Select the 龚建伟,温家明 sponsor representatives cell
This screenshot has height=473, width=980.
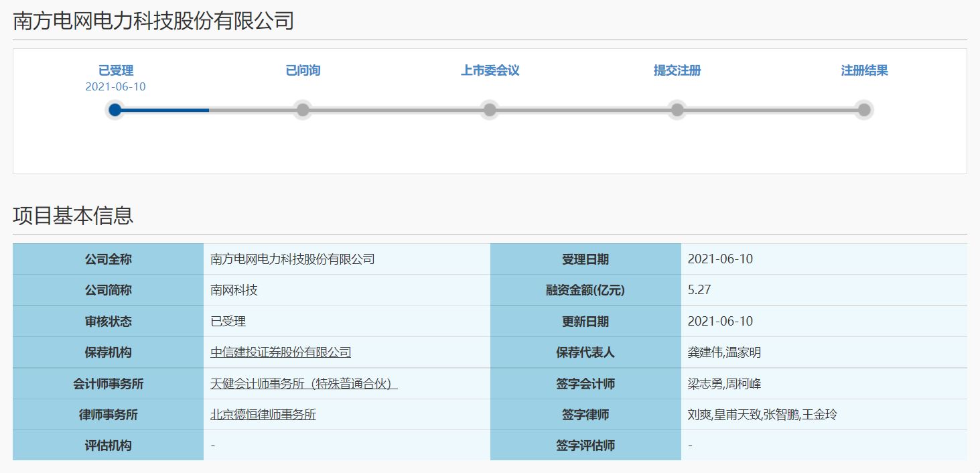click(724, 352)
